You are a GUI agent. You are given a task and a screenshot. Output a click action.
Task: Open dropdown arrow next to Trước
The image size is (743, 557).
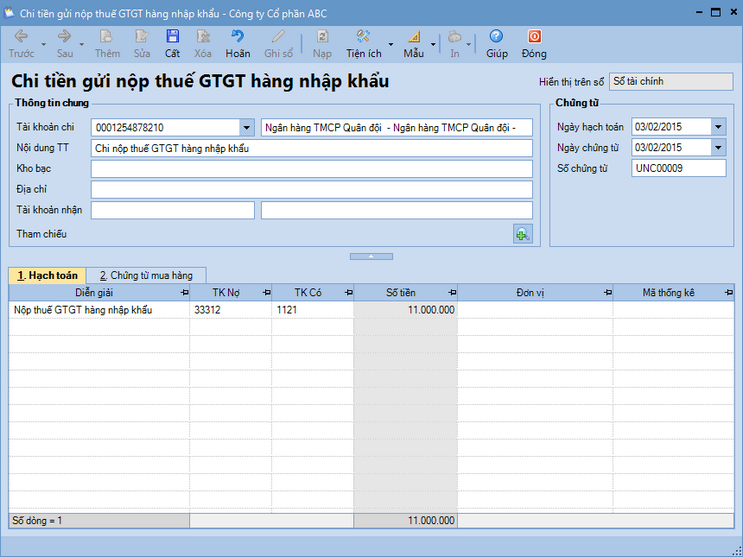44,44
